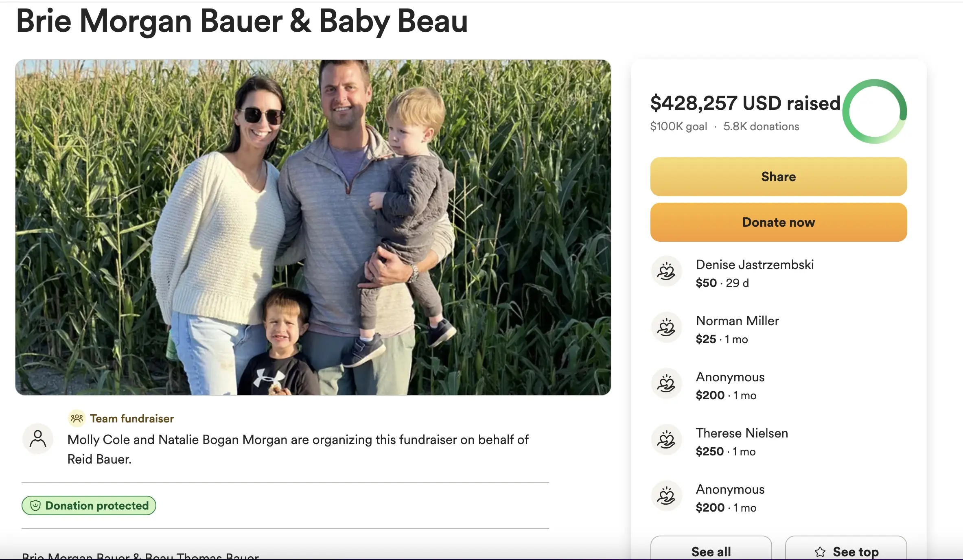Click the Donation protected badge
Image resolution: width=963 pixels, height=560 pixels.
coord(89,505)
